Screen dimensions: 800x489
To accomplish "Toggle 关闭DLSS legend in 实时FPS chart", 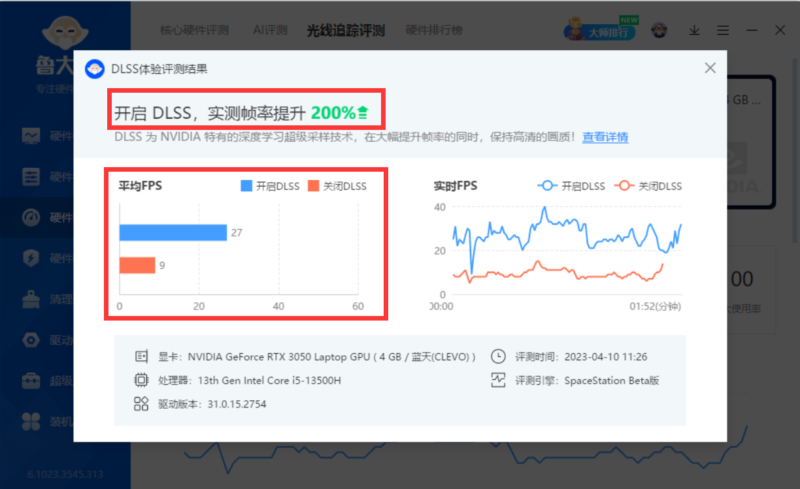I will pyautogui.click(x=648, y=186).
